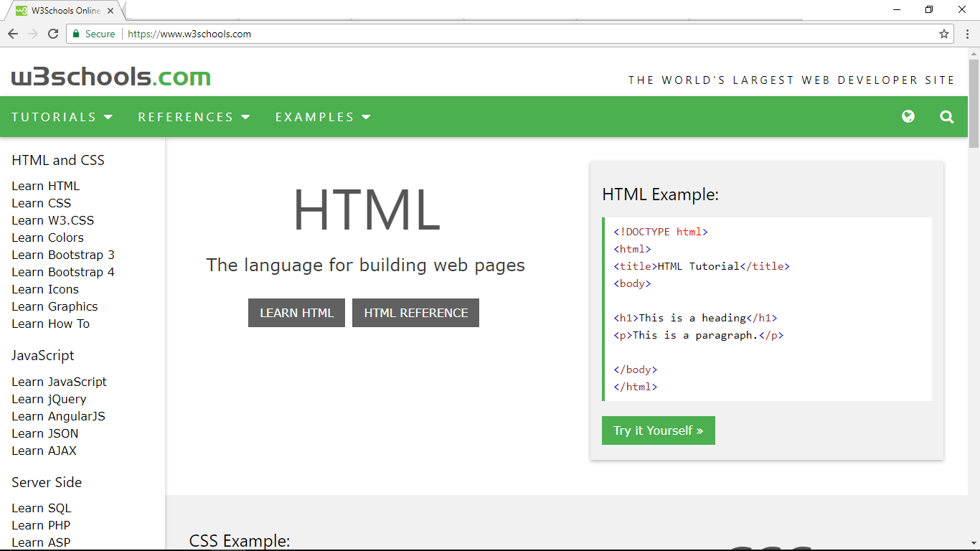Click the "JavaScript" sidebar heading
Screen dimensions: 980x551
(43, 355)
